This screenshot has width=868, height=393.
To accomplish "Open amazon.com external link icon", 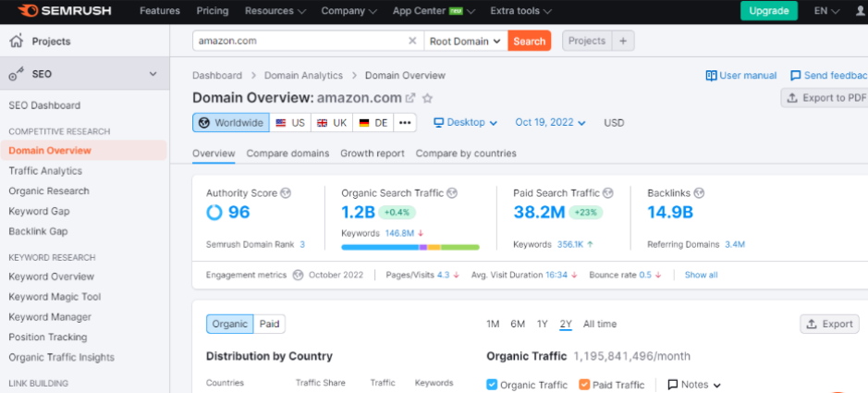I will point(410,98).
